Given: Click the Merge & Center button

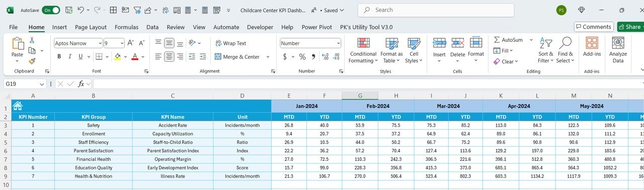Looking at the screenshot, I should (238, 57).
